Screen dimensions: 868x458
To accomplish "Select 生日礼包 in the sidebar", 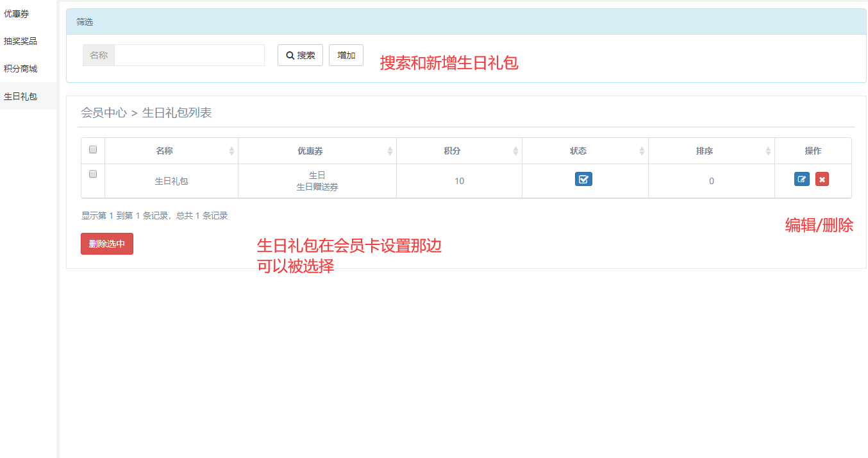I will [x=21, y=96].
